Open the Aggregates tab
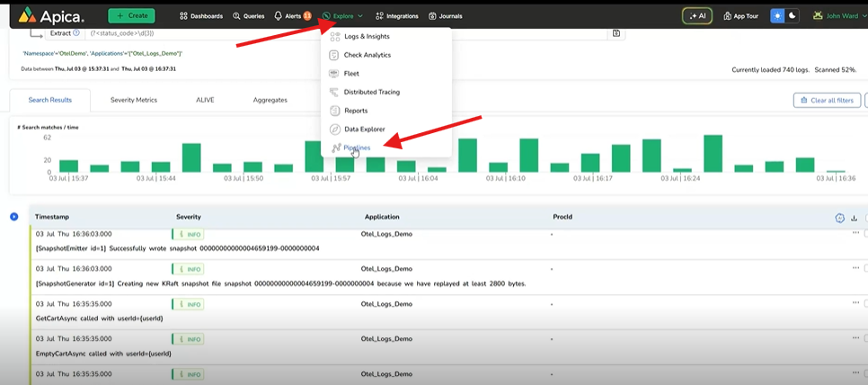 (270, 100)
